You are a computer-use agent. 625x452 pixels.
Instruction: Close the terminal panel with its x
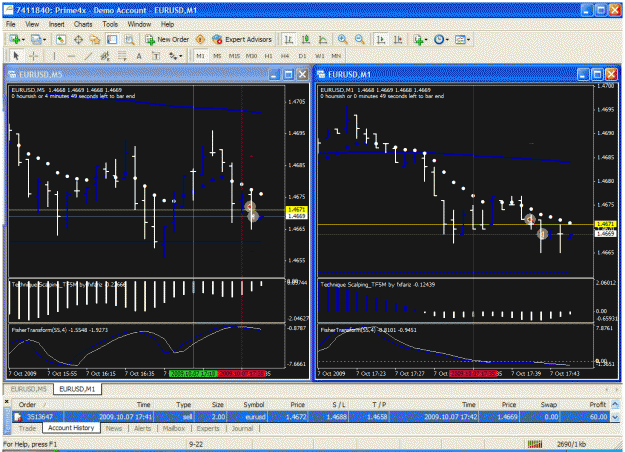pyautogui.click(x=6, y=401)
